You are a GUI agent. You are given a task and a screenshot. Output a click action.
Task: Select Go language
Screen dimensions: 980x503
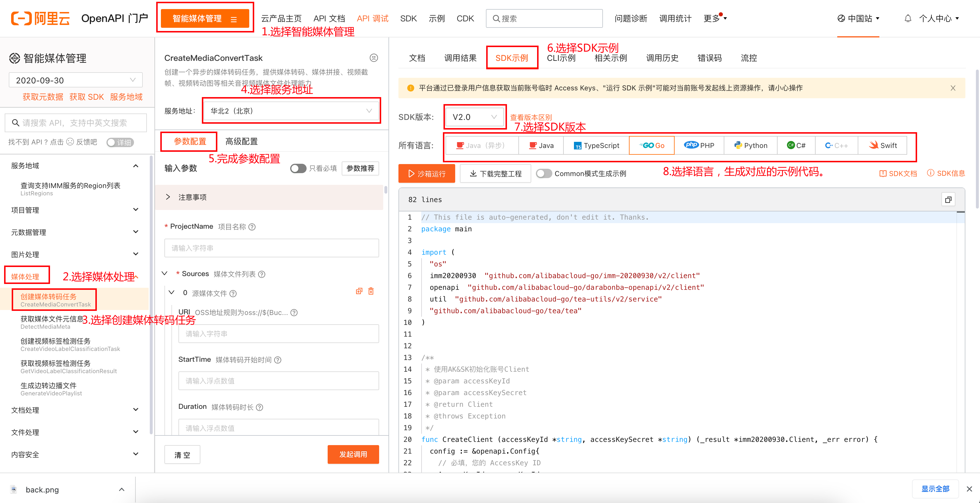(x=652, y=145)
